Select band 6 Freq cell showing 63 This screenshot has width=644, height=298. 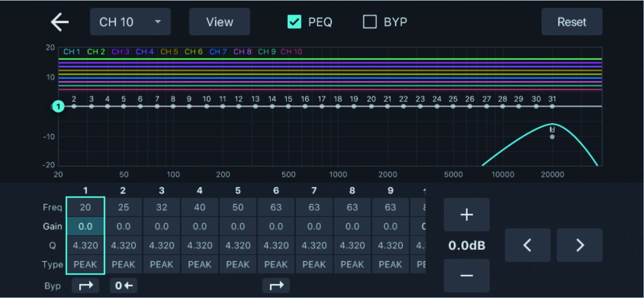click(x=276, y=207)
